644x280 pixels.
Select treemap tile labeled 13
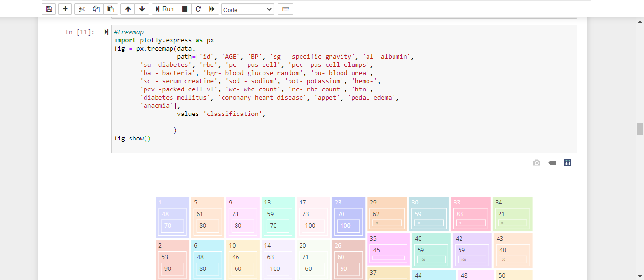click(x=278, y=217)
